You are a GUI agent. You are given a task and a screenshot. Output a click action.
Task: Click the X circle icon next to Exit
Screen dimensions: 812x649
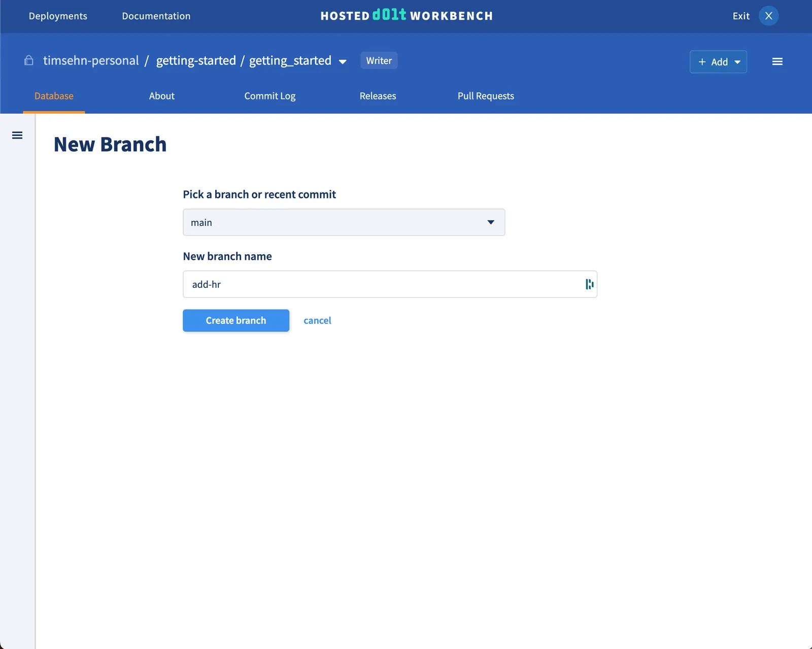point(768,16)
